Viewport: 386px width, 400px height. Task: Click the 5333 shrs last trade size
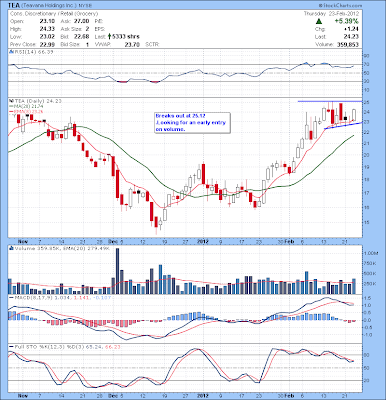(125, 37)
